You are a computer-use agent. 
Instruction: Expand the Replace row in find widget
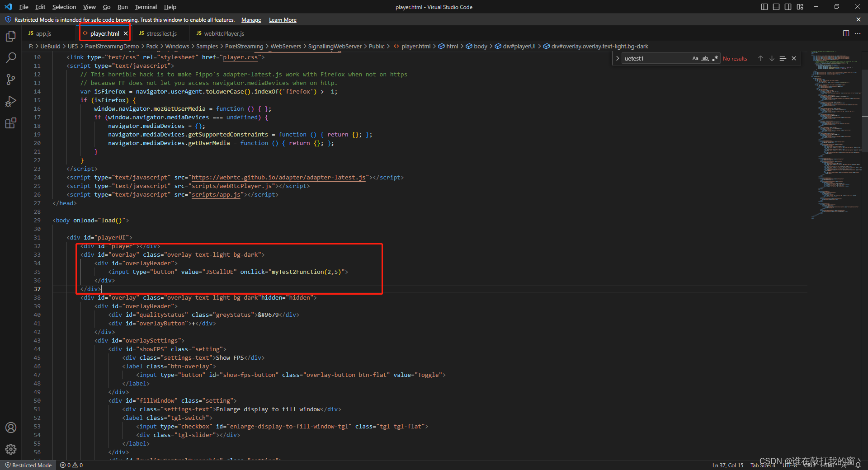pos(618,58)
